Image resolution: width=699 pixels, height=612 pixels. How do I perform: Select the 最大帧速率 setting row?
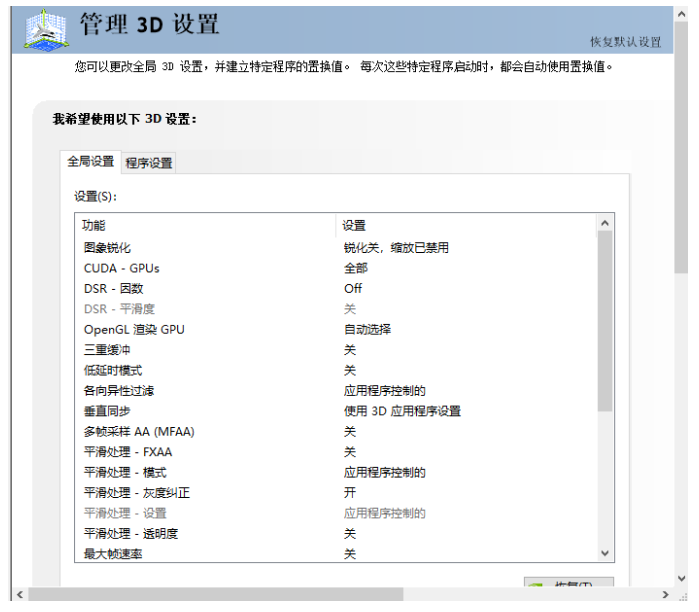[112, 554]
